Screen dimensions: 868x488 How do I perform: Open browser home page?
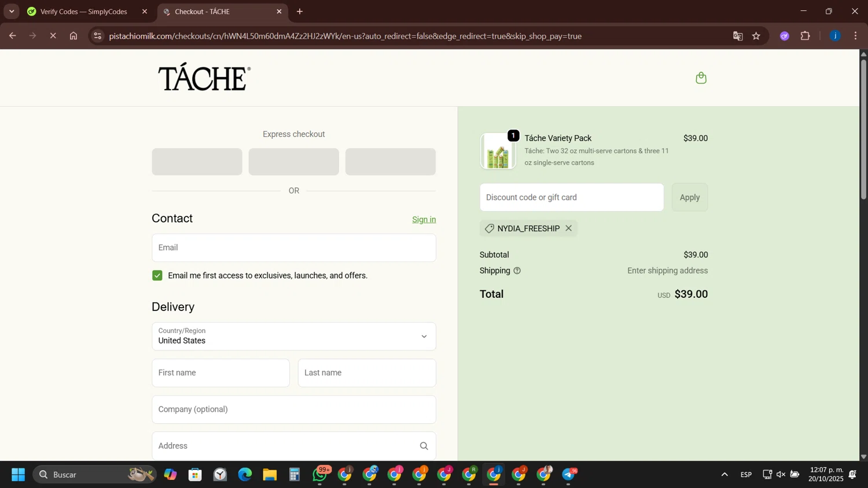pyautogui.click(x=73, y=36)
